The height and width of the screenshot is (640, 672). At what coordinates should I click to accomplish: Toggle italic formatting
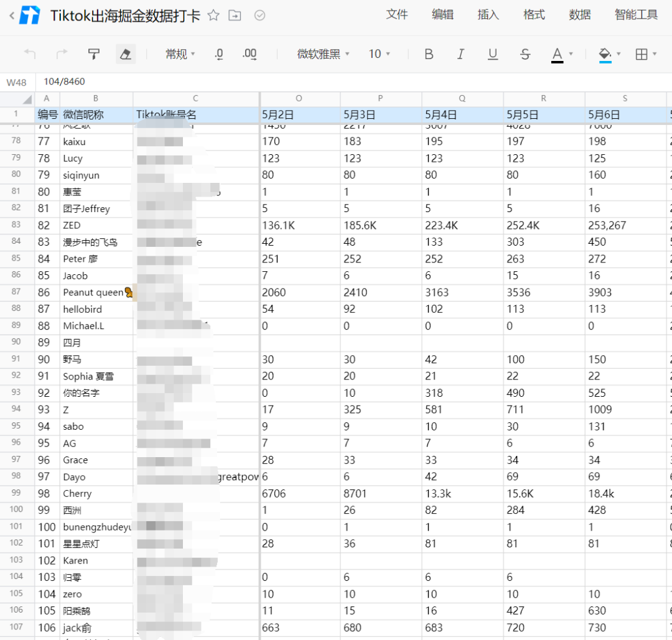pos(460,54)
